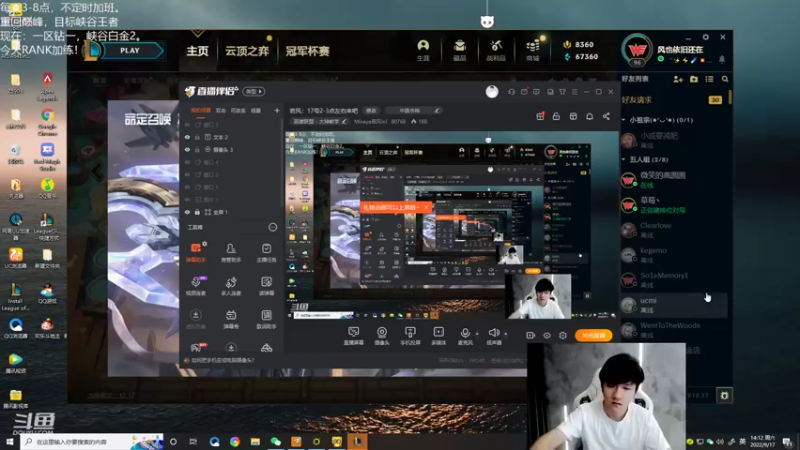
Task: Click the summoner profile avatar with level 96
Action: click(636, 50)
